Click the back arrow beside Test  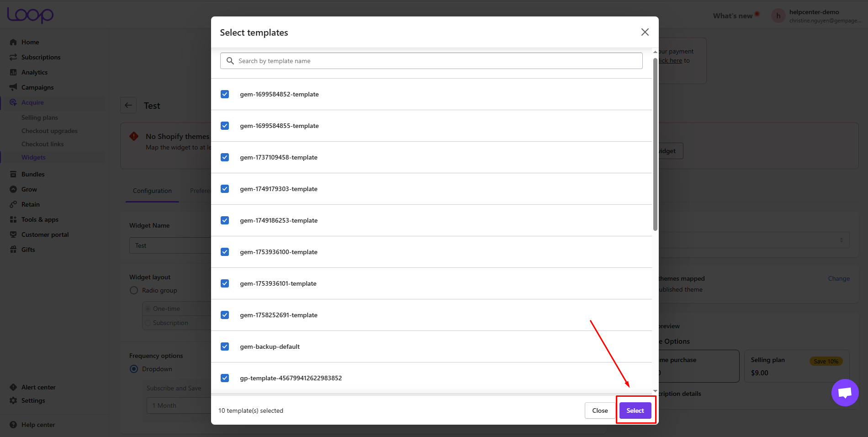click(128, 105)
